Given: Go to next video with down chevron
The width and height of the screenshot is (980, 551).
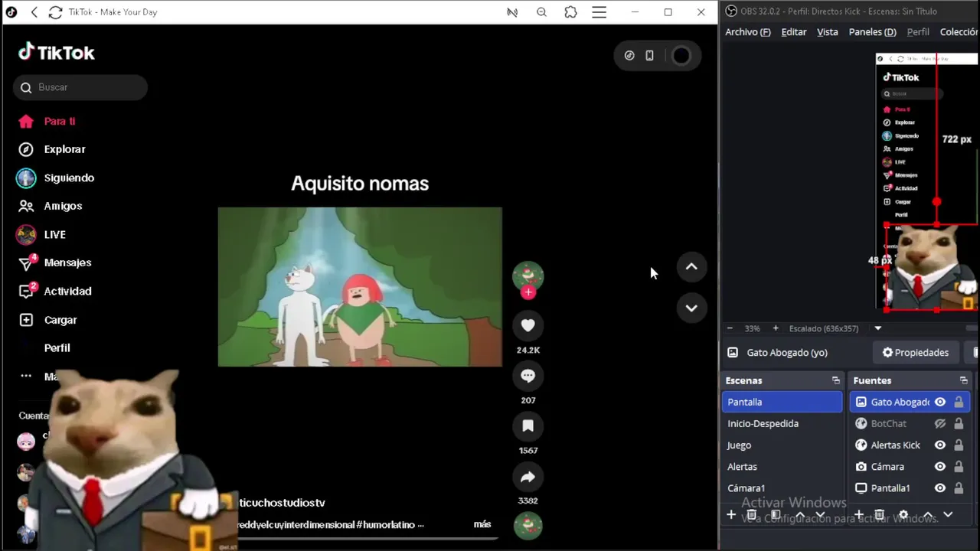Looking at the screenshot, I should 691,308.
